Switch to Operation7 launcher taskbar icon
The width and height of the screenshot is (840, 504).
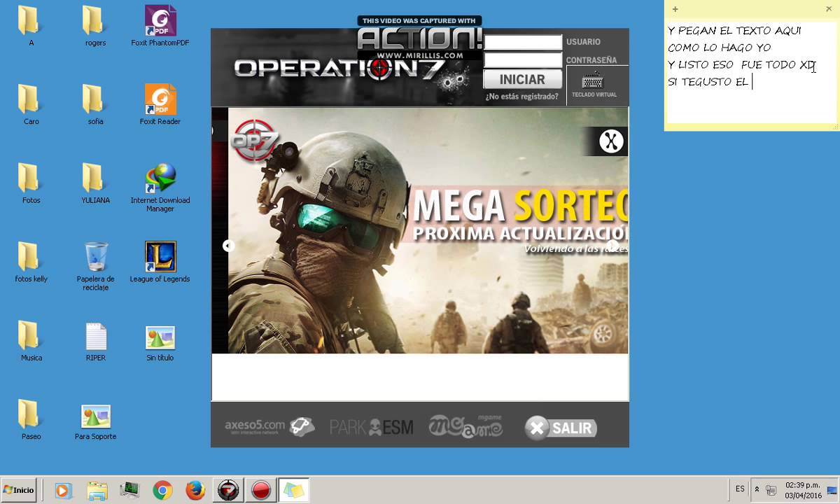click(228, 491)
